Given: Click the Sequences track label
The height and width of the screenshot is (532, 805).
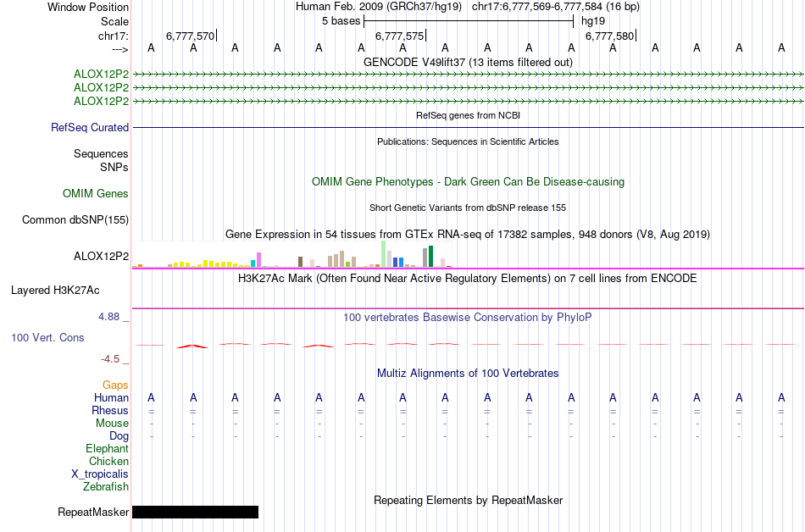Looking at the screenshot, I should 101,153.
